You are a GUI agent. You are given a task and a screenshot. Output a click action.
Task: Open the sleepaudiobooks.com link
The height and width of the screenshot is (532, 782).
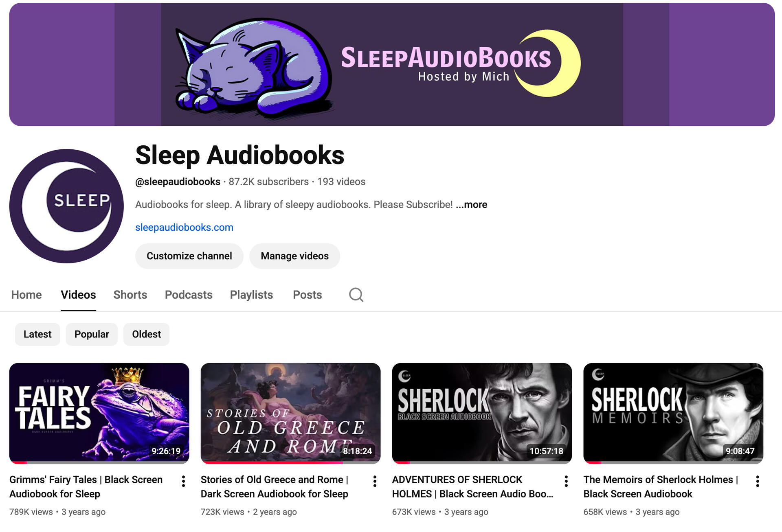[x=184, y=227]
